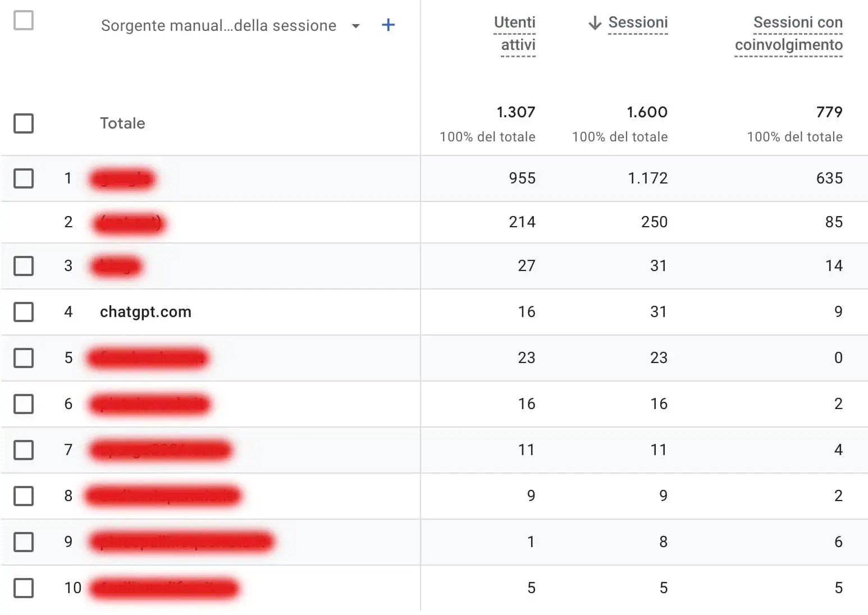The width and height of the screenshot is (868, 615).
Task: Click the sort arrow next to Sessioni
Action: pyautogui.click(x=594, y=23)
